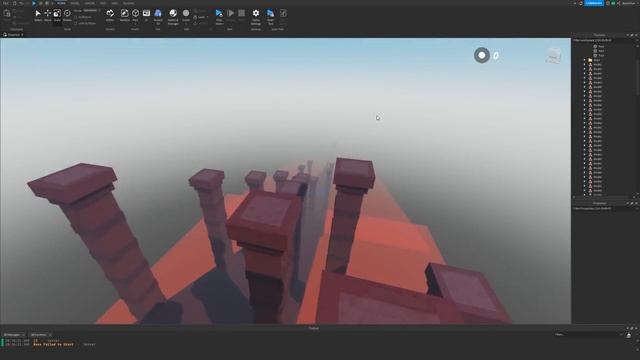Image resolution: width=640 pixels, height=360 pixels.
Task: Click the round record badge in viewport
Action: (482, 55)
